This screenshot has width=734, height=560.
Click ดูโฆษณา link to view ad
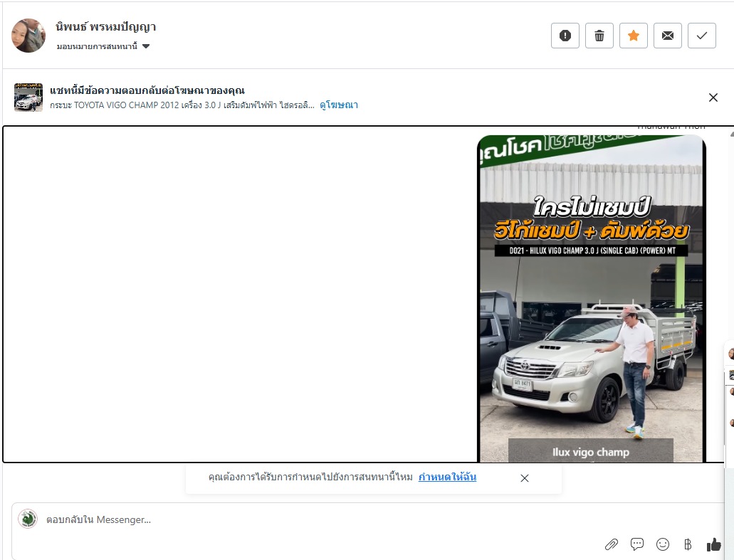click(x=339, y=105)
